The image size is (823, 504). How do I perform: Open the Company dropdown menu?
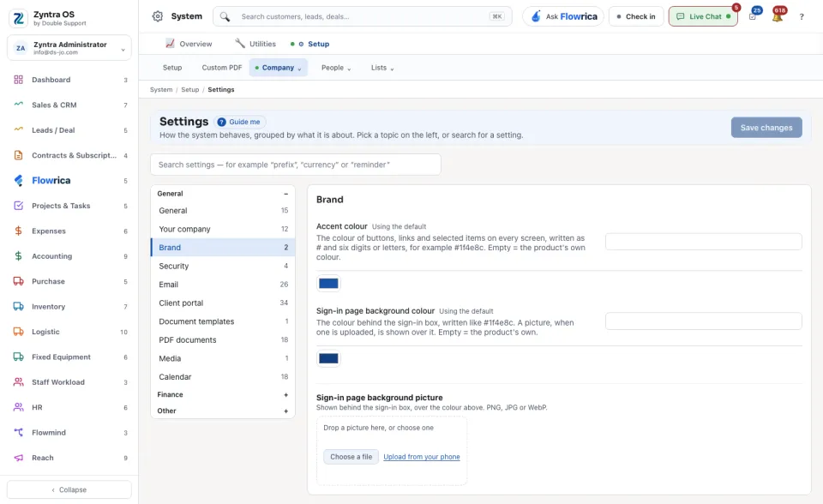pyautogui.click(x=278, y=68)
